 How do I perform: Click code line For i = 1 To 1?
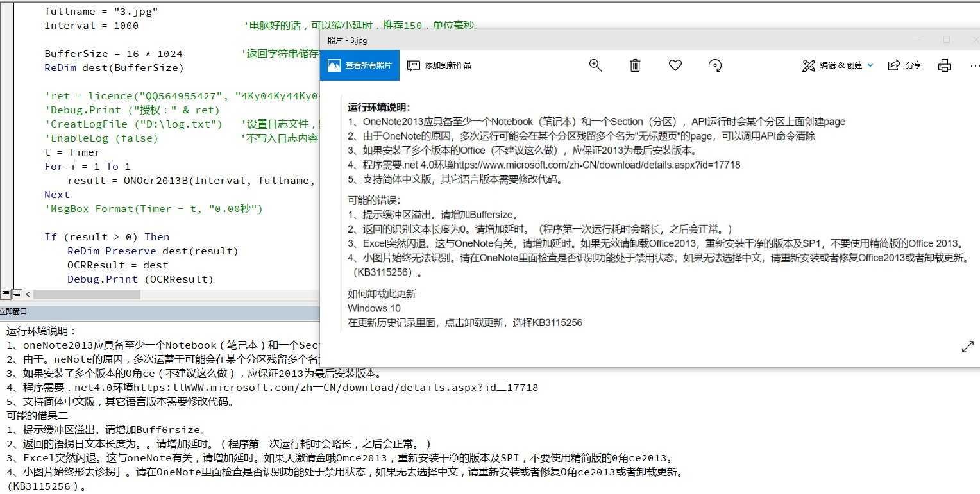click(87, 167)
